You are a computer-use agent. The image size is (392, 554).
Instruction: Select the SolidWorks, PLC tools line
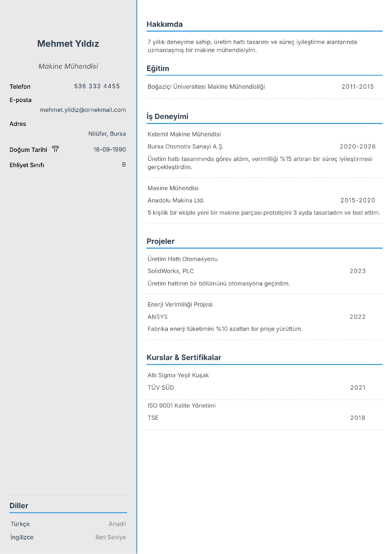[x=171, y=271]
